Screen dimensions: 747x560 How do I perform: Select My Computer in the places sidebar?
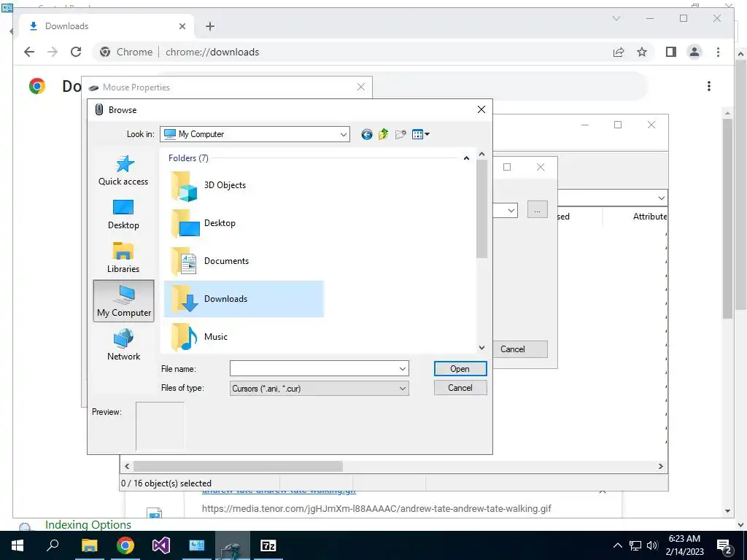[124, 301]
